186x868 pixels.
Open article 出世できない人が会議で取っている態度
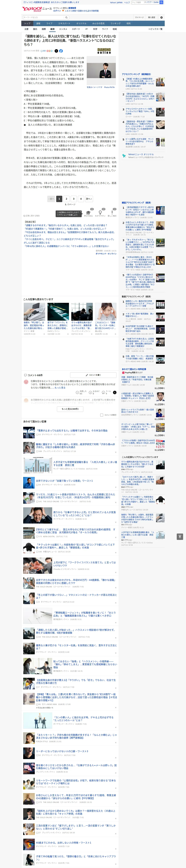tap(64, 481)
